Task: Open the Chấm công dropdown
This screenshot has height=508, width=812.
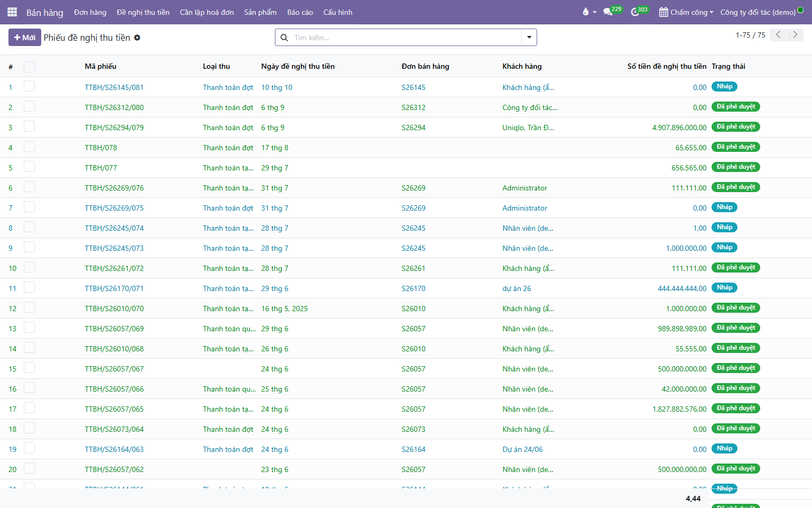Action: [686, 12]
